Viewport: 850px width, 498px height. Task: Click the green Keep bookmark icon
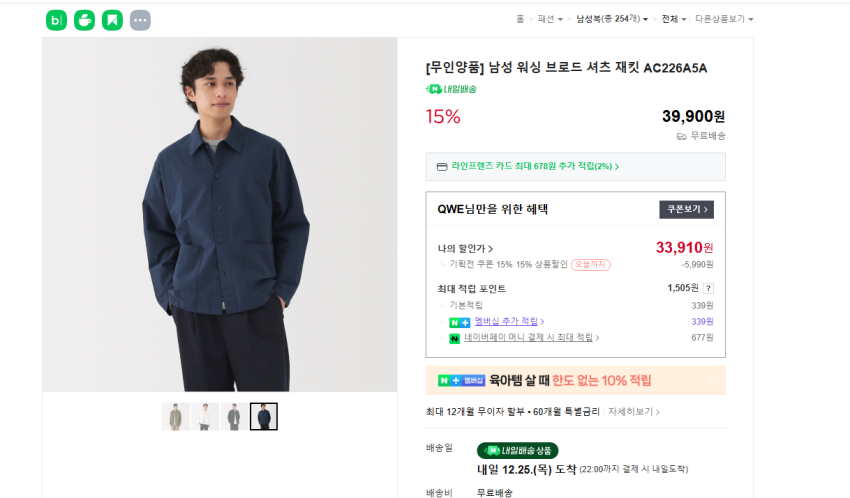112,20
